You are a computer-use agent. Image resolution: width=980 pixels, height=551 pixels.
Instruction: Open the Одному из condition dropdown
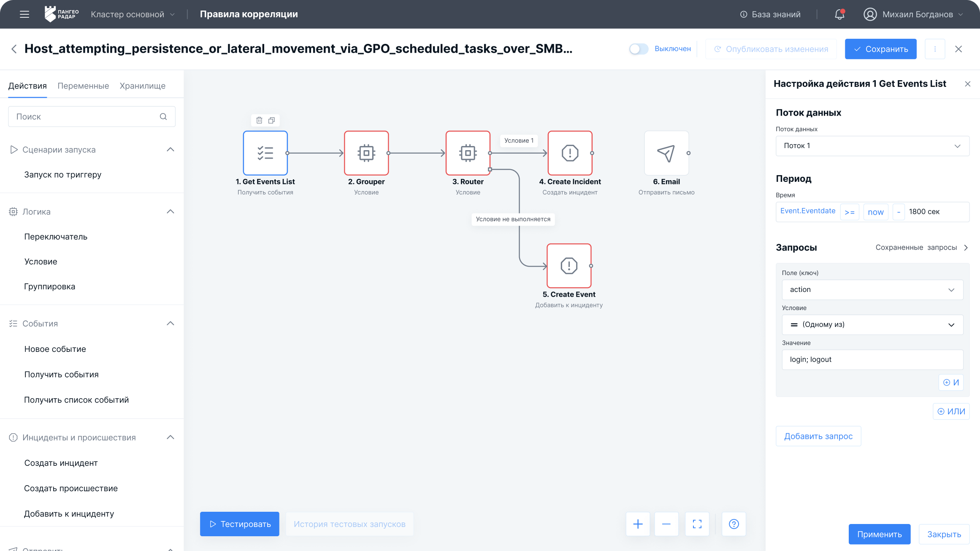coord(872,324)
